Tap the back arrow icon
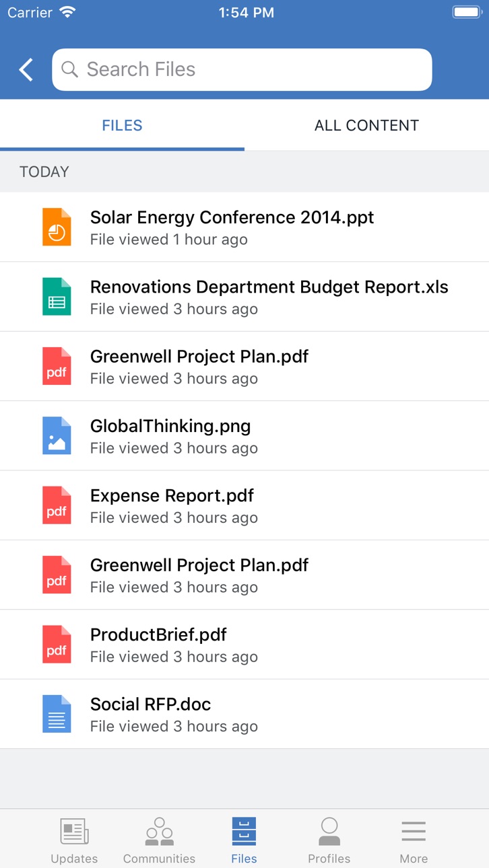Image resolution: width=489 pixels, height=868 pixels. 26,69
